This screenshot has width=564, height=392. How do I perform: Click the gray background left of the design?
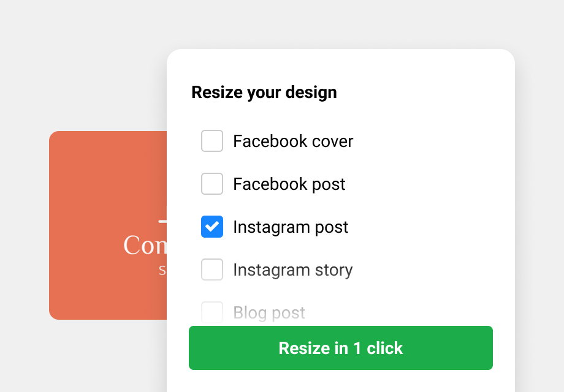pos(25,221)
